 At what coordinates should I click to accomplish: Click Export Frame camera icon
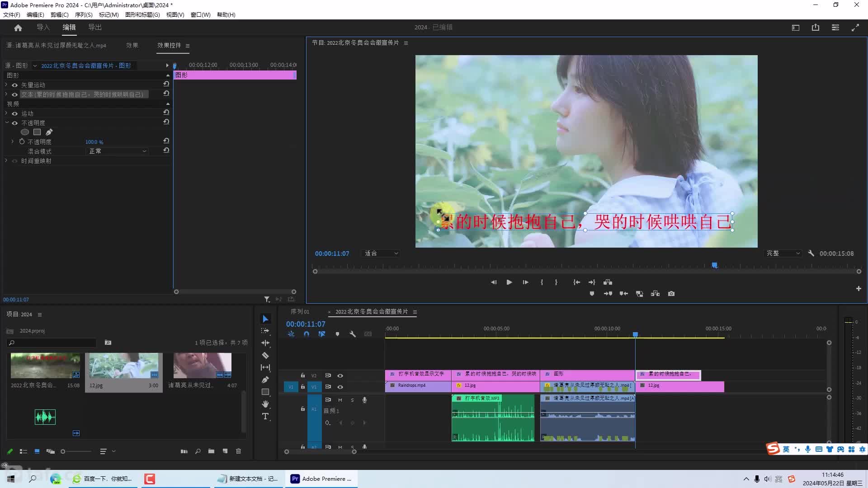671,294
